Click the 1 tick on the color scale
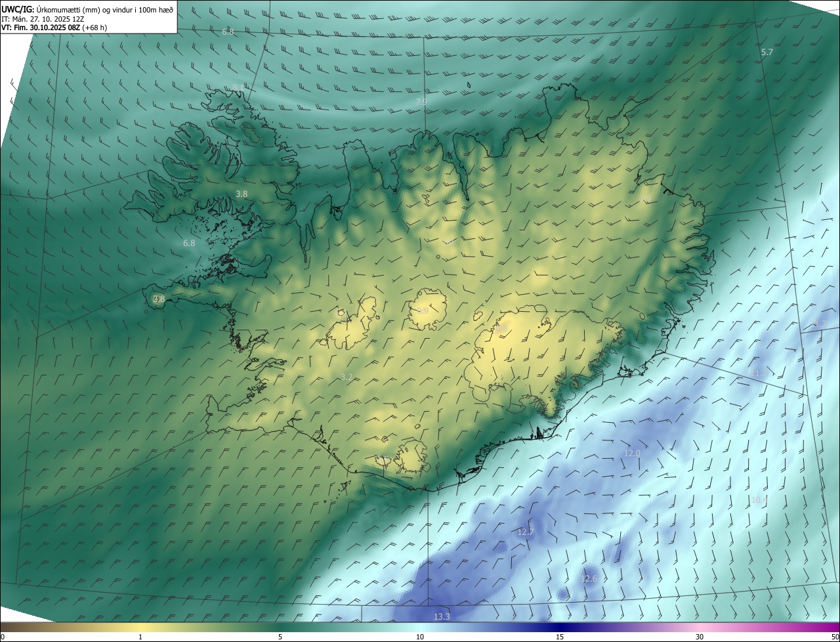 (140, 637)
